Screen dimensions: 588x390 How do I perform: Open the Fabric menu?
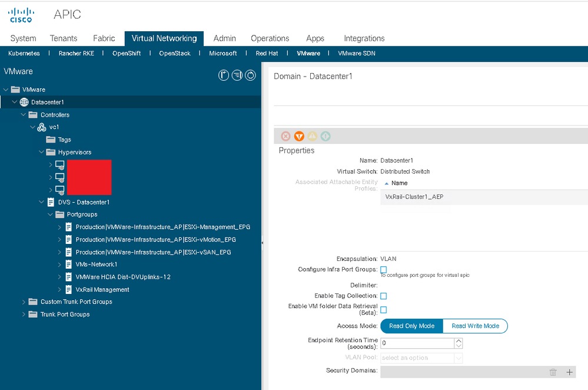point(104,38)
